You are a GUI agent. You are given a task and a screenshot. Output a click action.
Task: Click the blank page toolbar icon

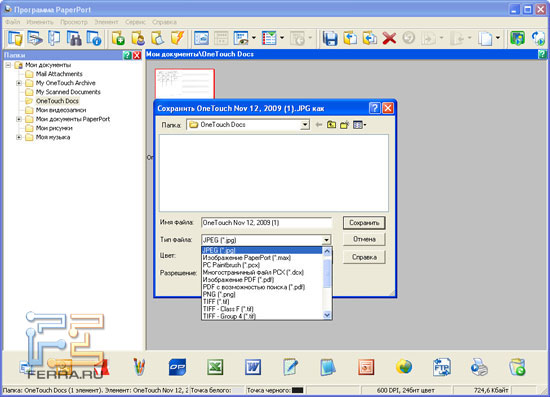(x=485, y=38)
